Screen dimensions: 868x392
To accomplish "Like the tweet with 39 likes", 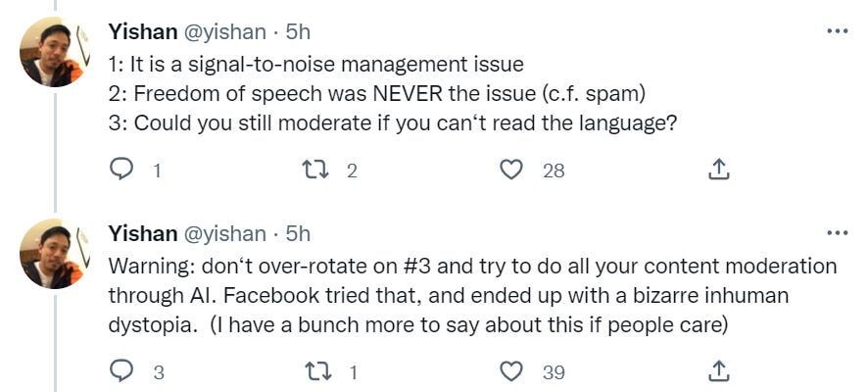I will (x=511, y=371).
